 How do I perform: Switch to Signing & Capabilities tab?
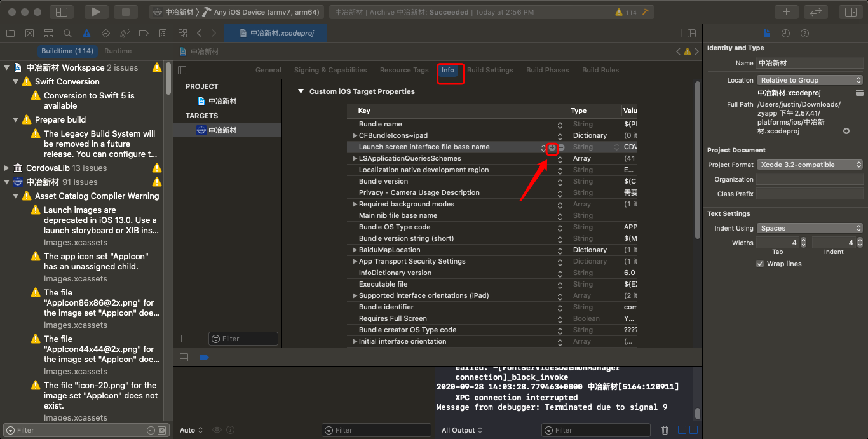coord(330,70)
